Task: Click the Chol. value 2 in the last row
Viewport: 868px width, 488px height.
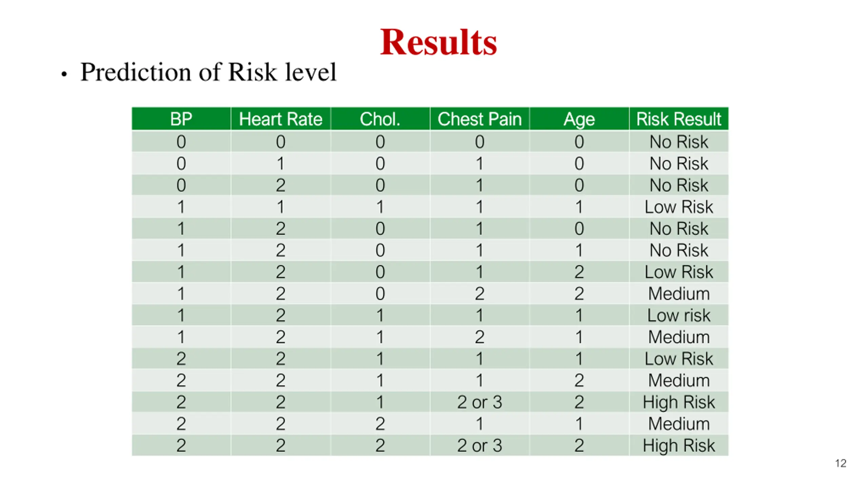Action: pos(380,445)
